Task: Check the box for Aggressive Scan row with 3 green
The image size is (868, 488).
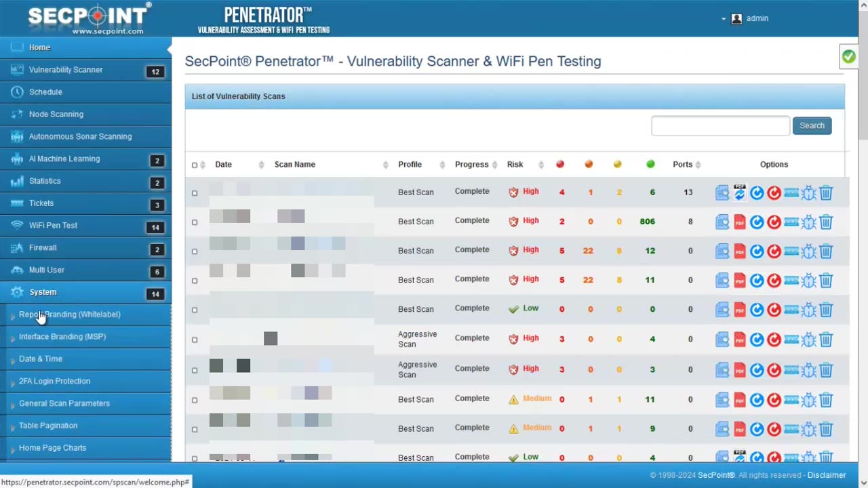Action: [195, 370]
